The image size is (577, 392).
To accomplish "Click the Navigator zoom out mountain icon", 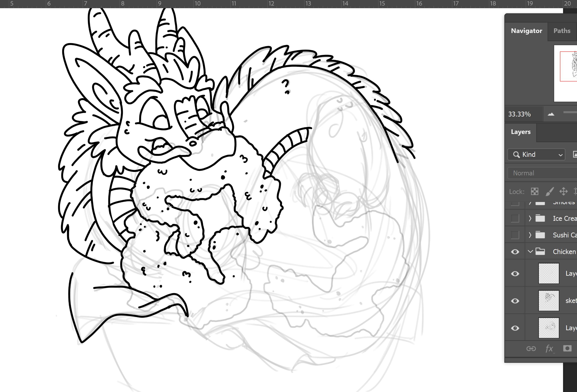I will click(551, 114).
